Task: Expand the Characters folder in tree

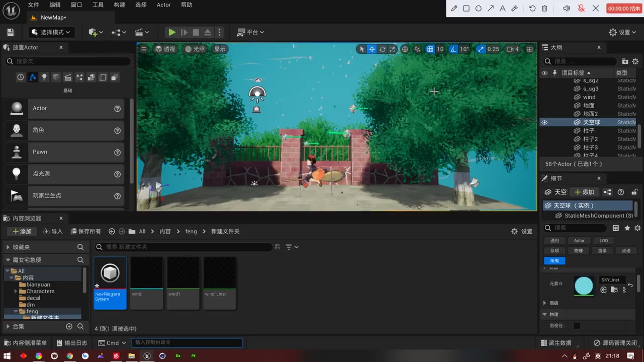Action: tap(15, 291)
